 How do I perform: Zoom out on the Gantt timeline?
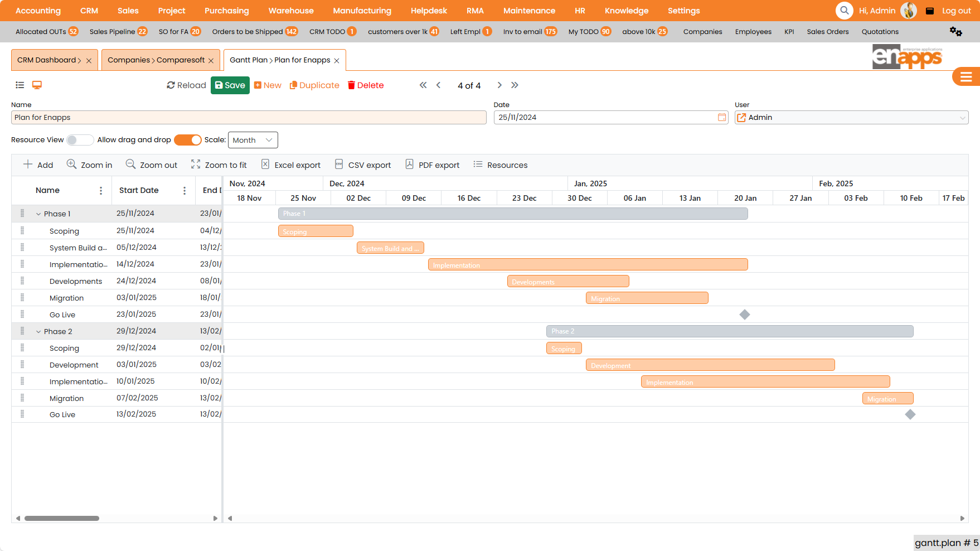click(x=151, y=165)
